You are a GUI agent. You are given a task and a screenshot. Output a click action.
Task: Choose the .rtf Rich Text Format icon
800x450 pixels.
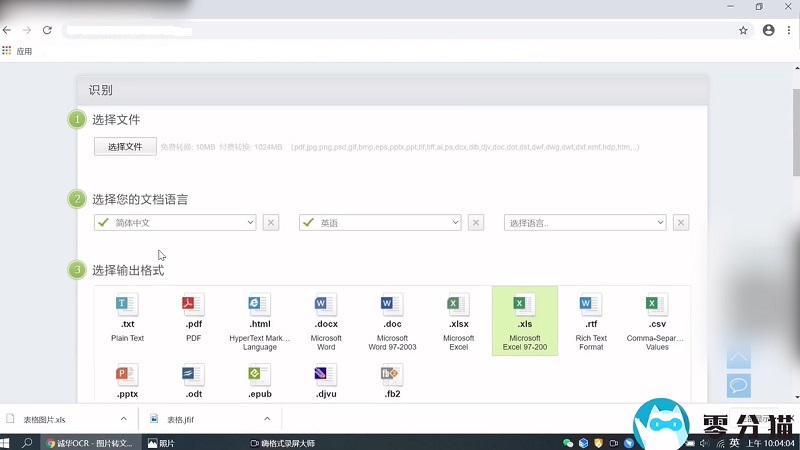[x=591, y=305]
